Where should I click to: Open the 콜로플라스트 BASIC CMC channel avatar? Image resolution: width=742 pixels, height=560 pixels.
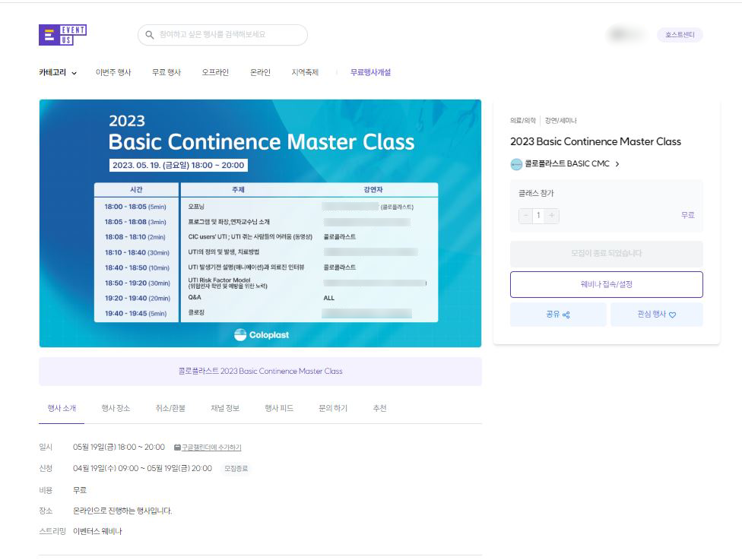[516, 164]
